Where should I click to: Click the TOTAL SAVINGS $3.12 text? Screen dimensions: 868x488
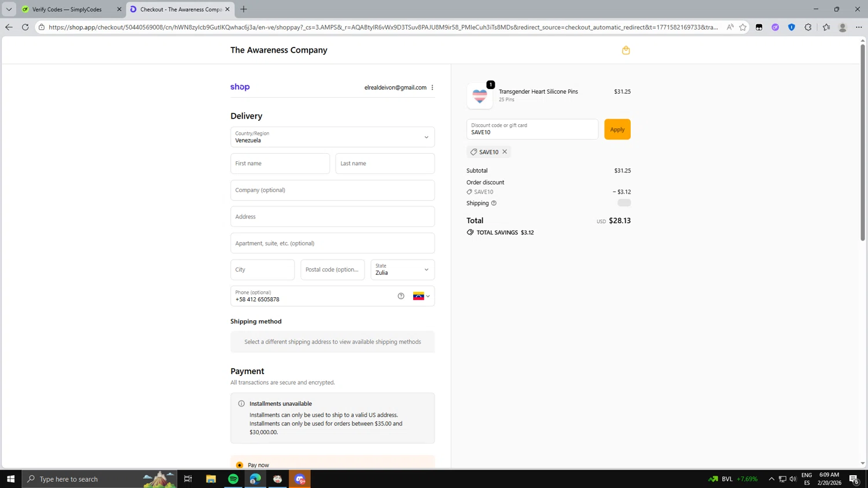(505, 232)
